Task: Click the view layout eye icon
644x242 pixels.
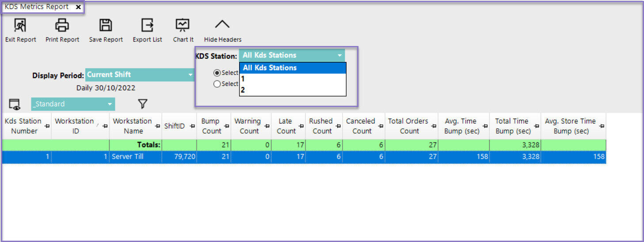Action: pos(15,104)
